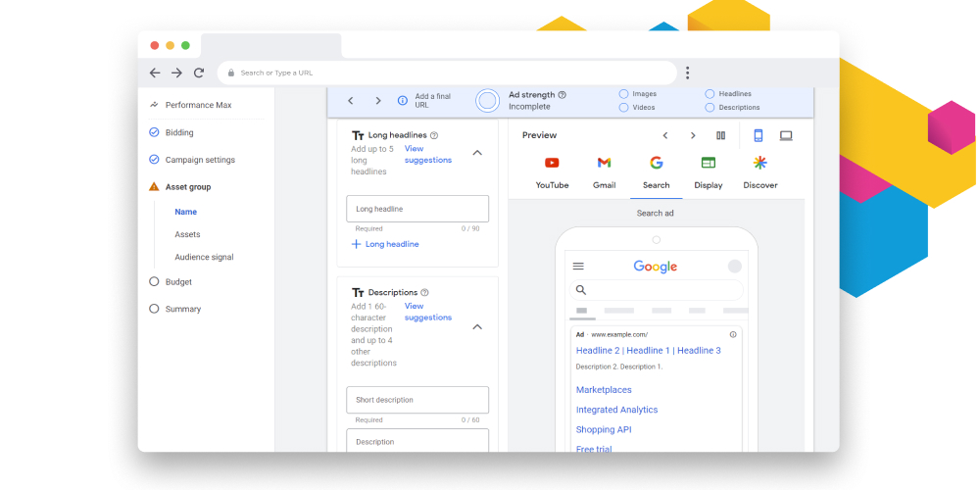Click the Google logo in the preview

click(655, 267)
